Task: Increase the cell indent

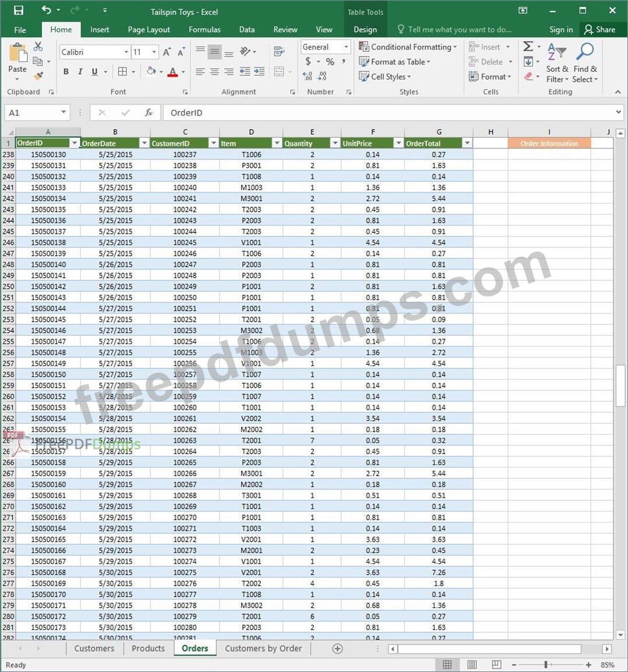Action: [260, 72]
